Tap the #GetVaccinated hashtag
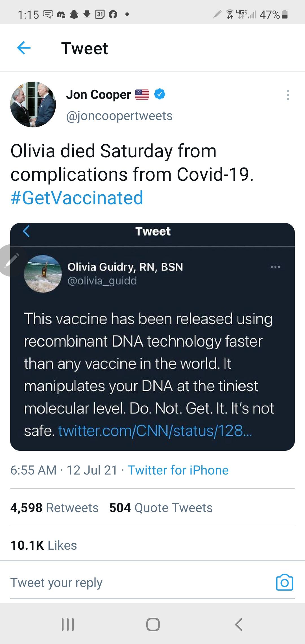 77,197
